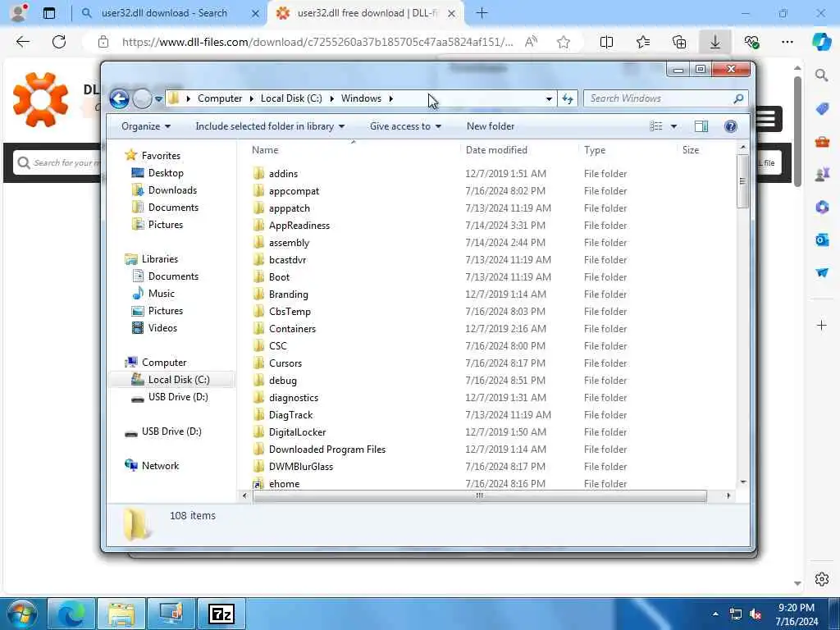
Task: Select Pictures under Favorites
Action: click(x=166, y=225)
